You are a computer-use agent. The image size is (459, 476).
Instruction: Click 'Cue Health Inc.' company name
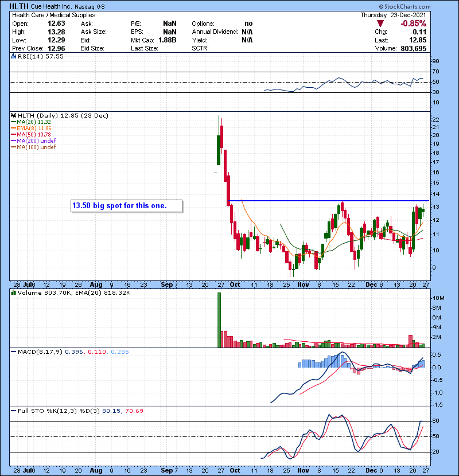pos(51,6)
